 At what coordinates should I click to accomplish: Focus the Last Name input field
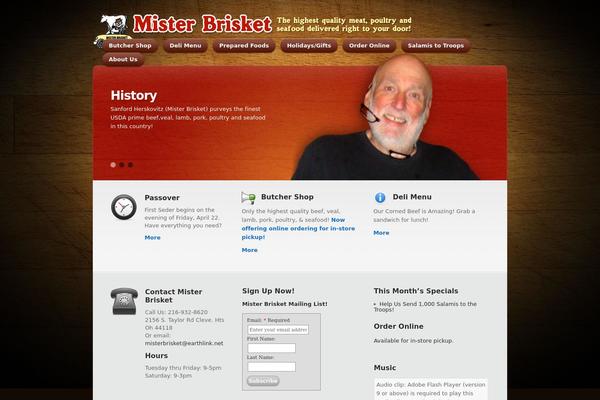pos(271,367)
